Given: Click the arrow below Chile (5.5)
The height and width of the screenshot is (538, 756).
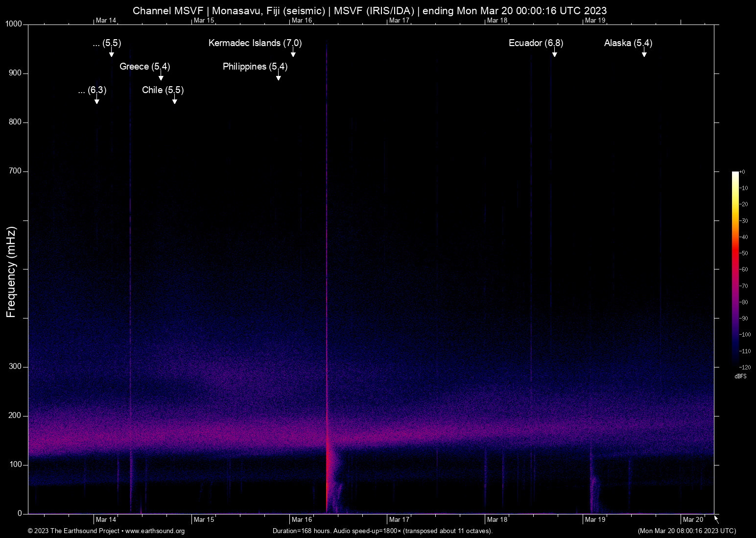Looking at the screenshot, I should (x=174, y=100).
